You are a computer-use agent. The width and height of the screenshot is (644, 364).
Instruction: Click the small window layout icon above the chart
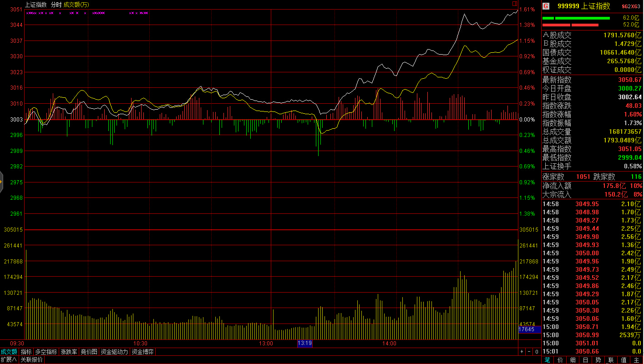[515, 4]
